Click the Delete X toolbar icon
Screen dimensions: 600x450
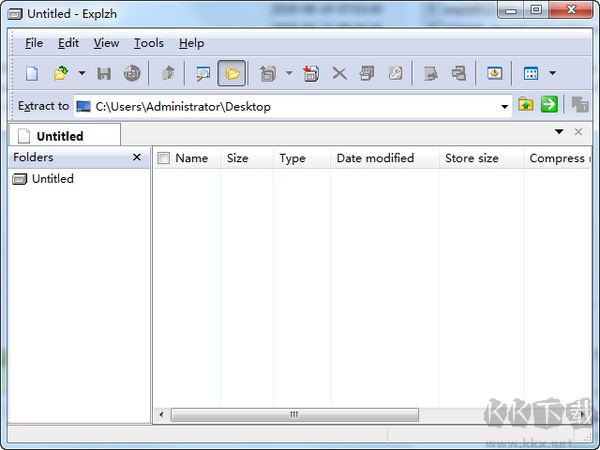pyautogui.click(x=339, y=73)
